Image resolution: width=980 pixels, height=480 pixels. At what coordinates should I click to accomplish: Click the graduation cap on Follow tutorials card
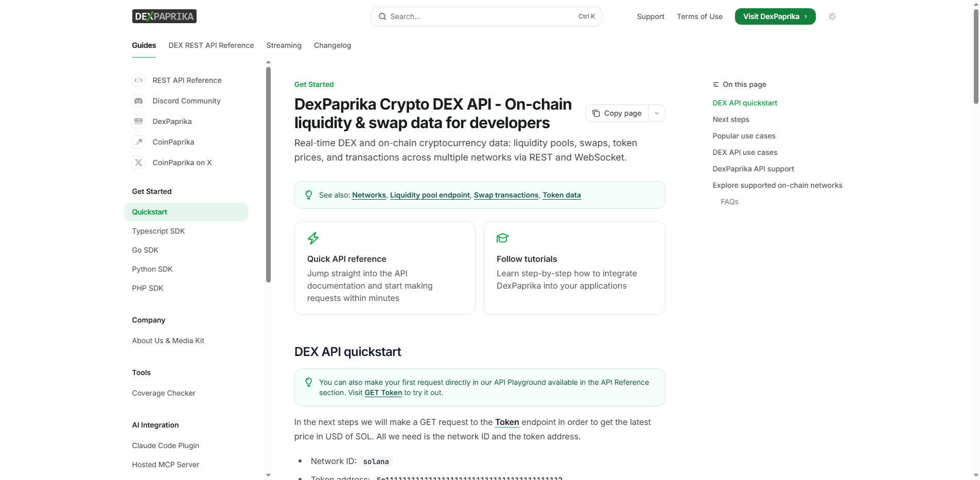coord(503,238)
